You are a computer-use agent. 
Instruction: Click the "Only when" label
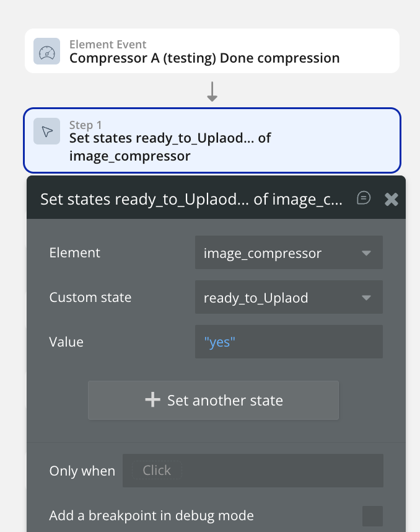(x=82, y=471)
